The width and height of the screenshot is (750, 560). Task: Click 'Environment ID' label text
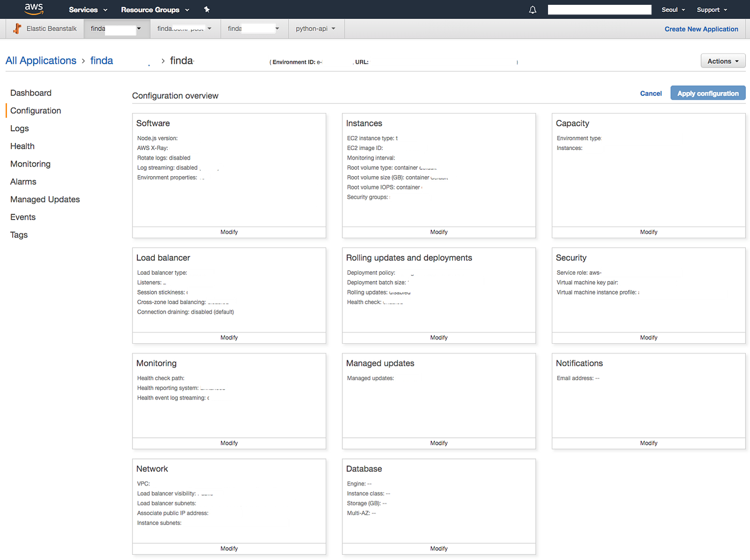point(294,62)
